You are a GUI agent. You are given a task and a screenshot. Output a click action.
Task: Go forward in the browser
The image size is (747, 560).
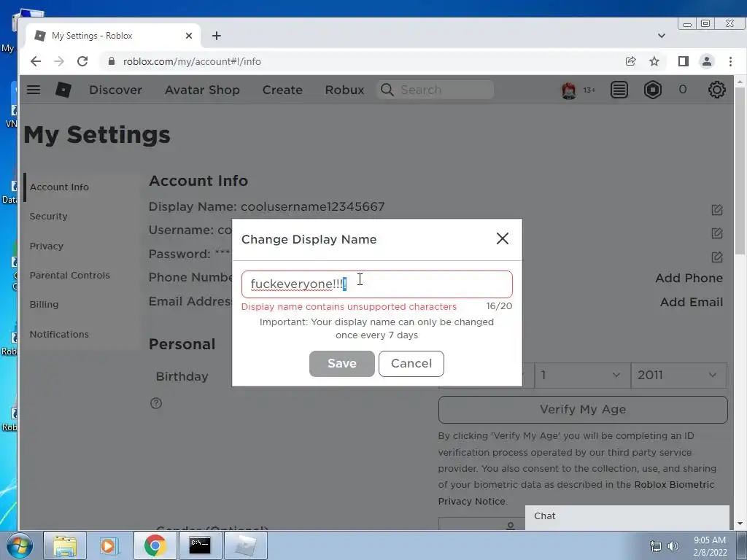click(59, 61)
